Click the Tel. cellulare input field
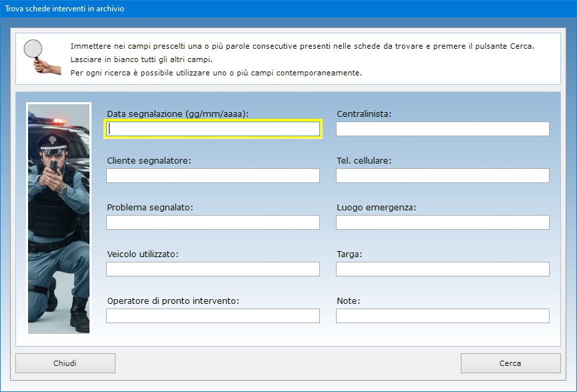The width and height of the screenshot is (577, 392). pos(442,176)
